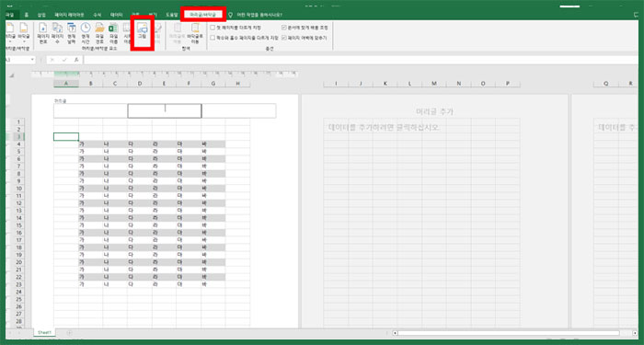Switch to the Page Layout (페이지 레이아웃) tab
This screenshot has height=345, width=644.
click(69, 15)
